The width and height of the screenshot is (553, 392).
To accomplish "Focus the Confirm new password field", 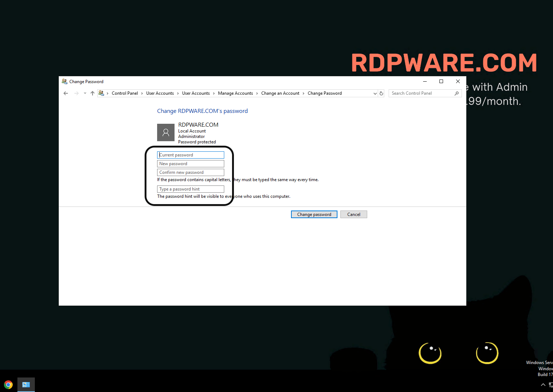I will [x=191, y=172].
